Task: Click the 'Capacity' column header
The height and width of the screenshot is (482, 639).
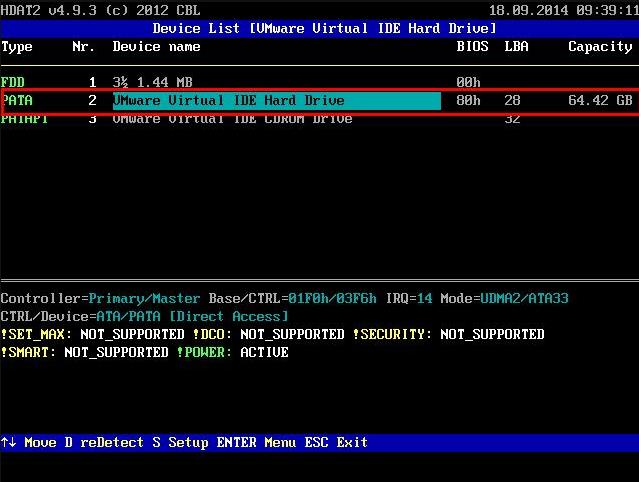Action: coord(600,47)
